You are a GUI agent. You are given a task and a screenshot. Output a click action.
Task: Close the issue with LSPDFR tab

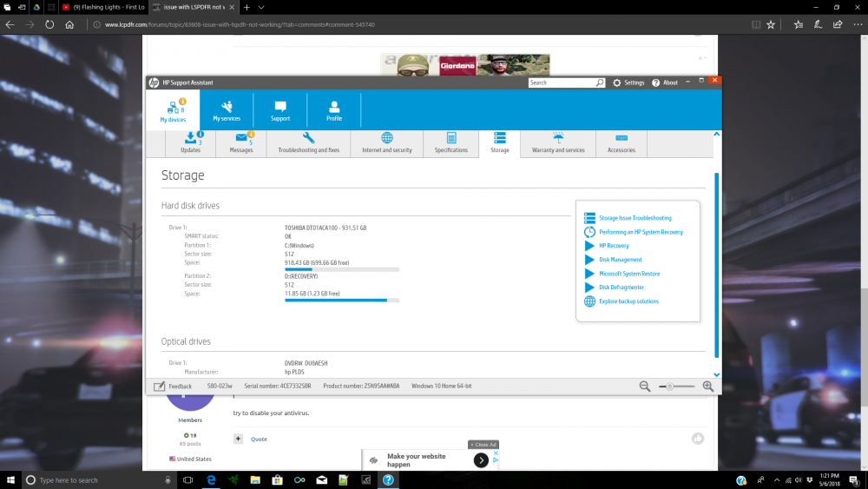[232, 7]
